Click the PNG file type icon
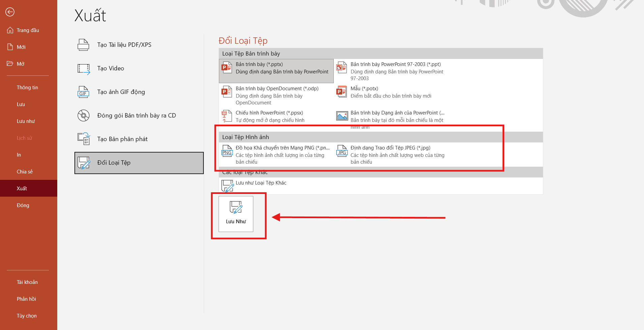 [x=227, y=151]
